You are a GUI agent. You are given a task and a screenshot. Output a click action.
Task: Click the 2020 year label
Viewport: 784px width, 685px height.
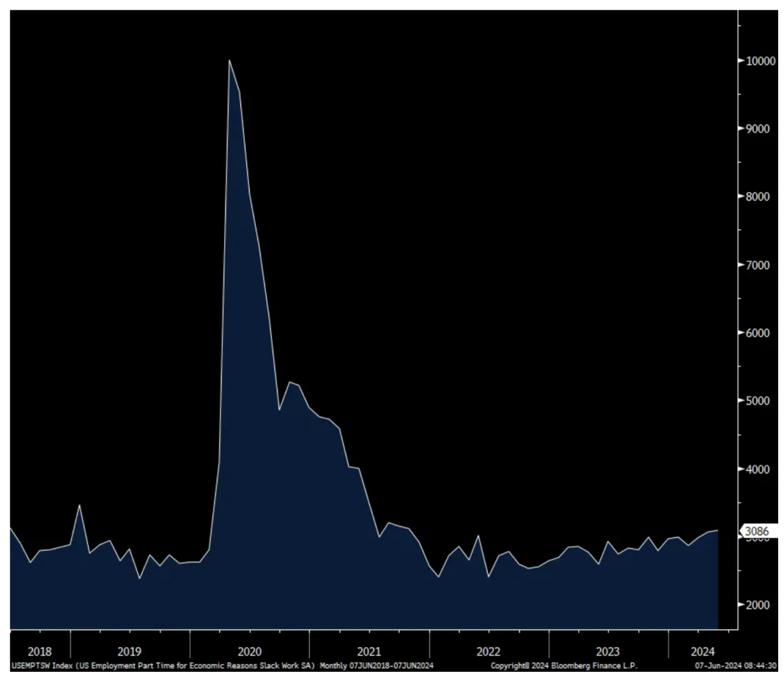click(250, 652)
